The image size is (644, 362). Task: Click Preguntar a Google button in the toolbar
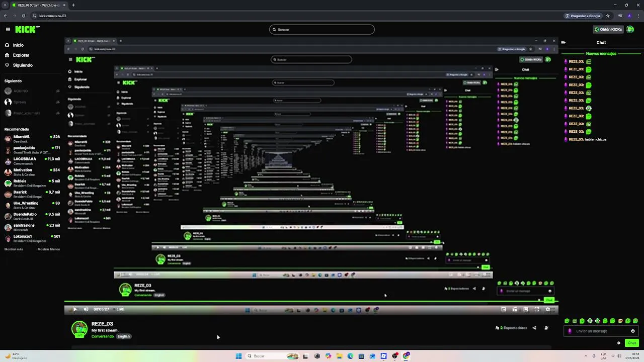(x=583, y=16)
